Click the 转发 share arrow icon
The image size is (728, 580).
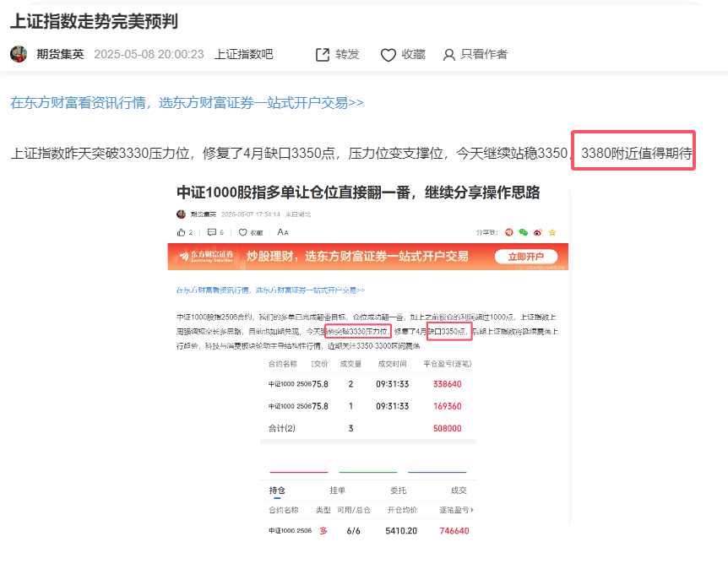click(x=323, y=55)
